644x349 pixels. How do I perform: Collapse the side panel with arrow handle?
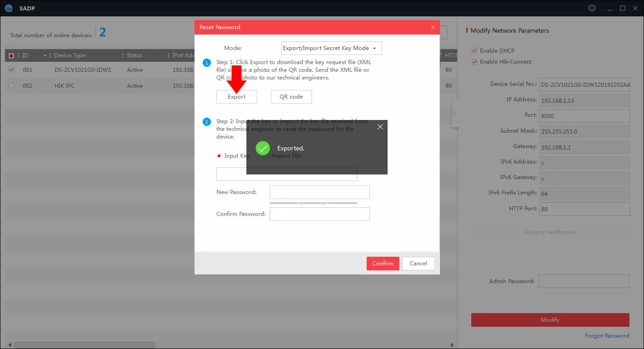[454, 113]
